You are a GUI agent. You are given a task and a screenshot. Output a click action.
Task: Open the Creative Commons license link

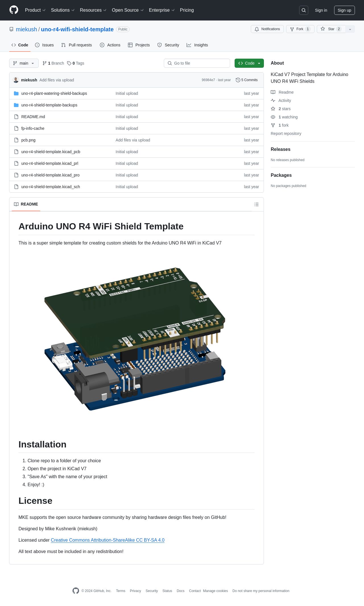point(107,540)
